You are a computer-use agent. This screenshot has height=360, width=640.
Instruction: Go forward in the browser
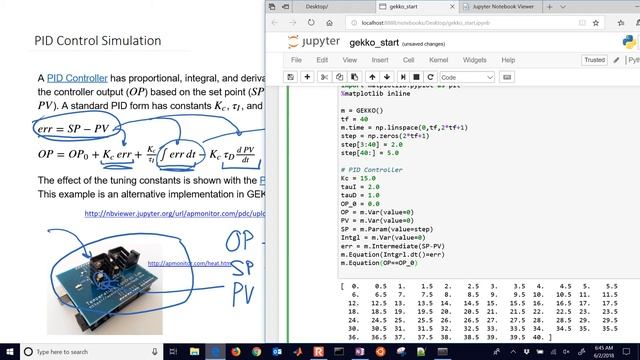point(293,23)
